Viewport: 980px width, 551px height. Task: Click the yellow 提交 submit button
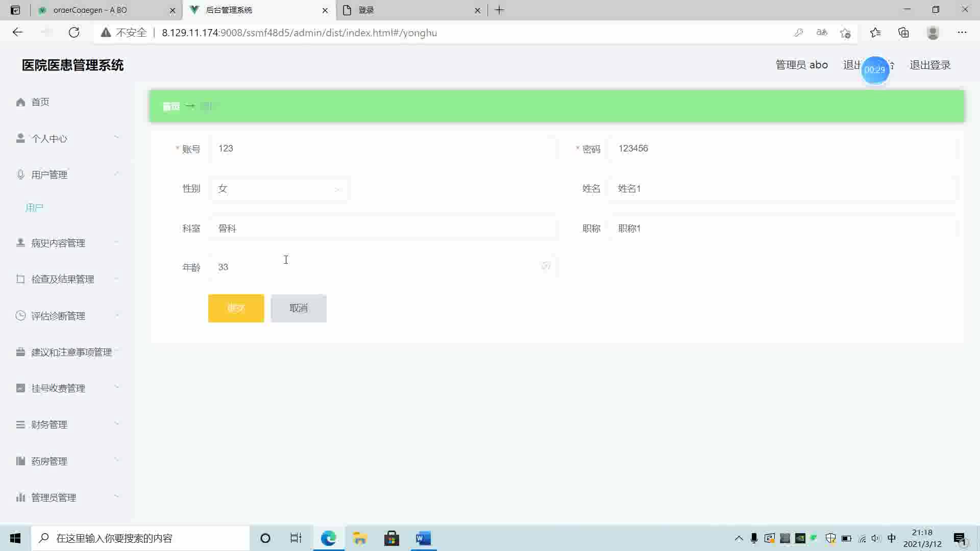coord(236,308)
